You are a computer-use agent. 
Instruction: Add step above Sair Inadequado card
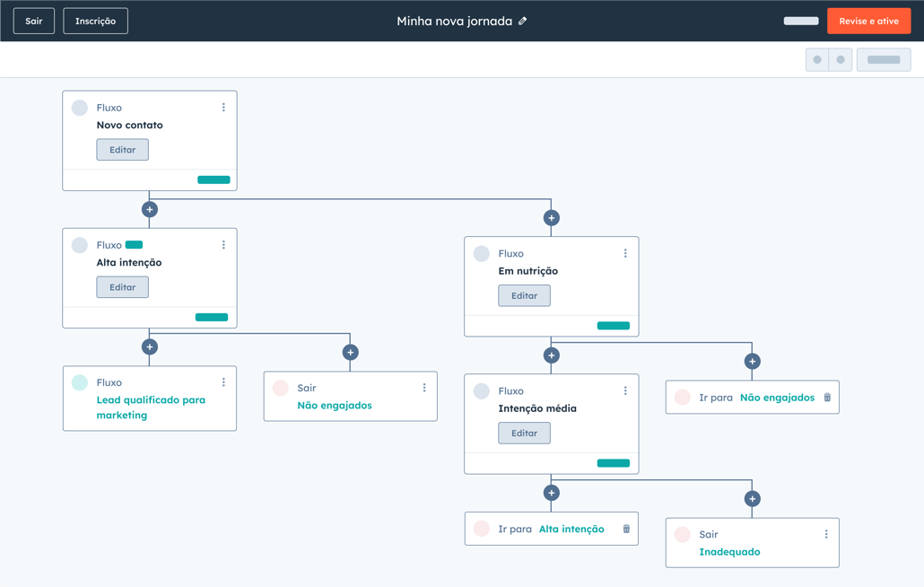coord(753,499)
